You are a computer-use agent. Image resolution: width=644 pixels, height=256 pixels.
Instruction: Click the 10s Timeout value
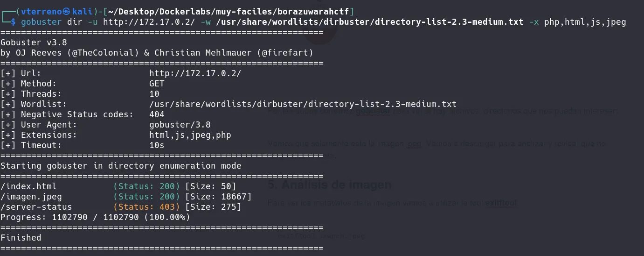(157, 145)
